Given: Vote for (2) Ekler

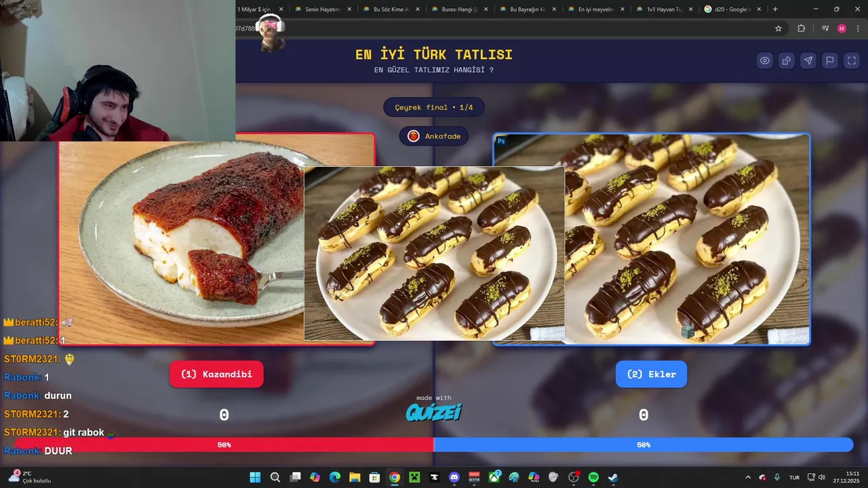Looking at the screenshot, I should [651, 374].
